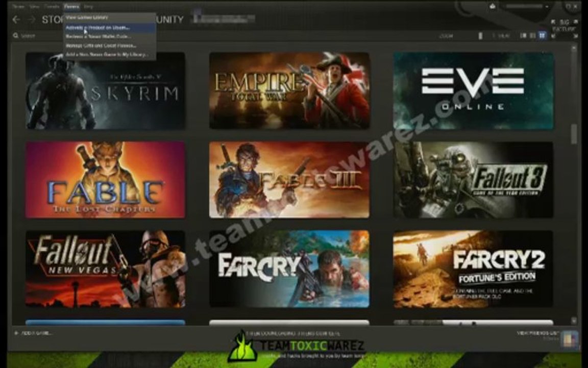Choose Manage Gifts and Guest Passes
The width and height of the screenshot is (588, 368).
click(x=110, y=45)
